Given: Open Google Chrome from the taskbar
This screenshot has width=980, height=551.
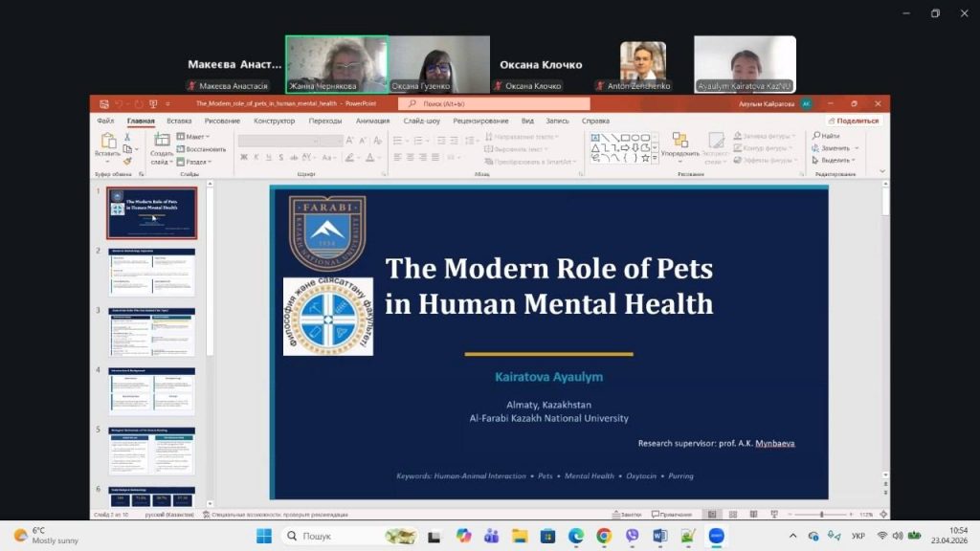Looking at the screenshot, I should 604,536.
